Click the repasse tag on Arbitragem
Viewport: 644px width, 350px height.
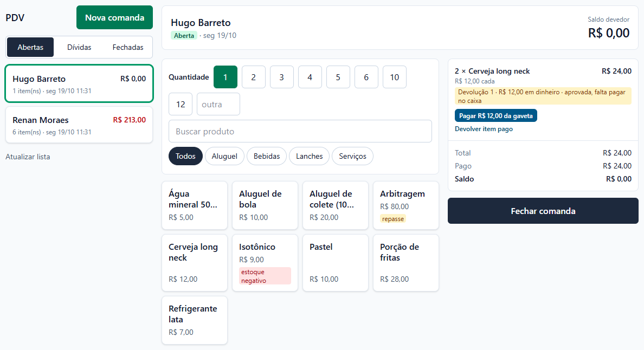(x=393, y=219)
